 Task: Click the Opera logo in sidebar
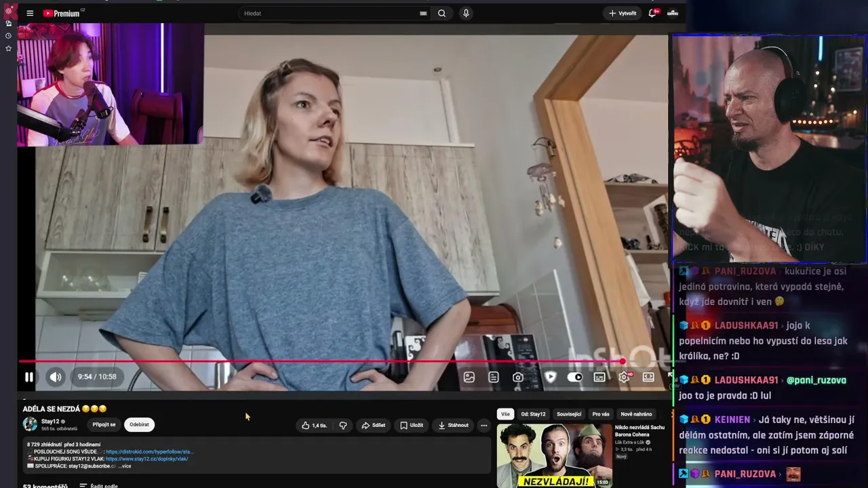(8, 11)
